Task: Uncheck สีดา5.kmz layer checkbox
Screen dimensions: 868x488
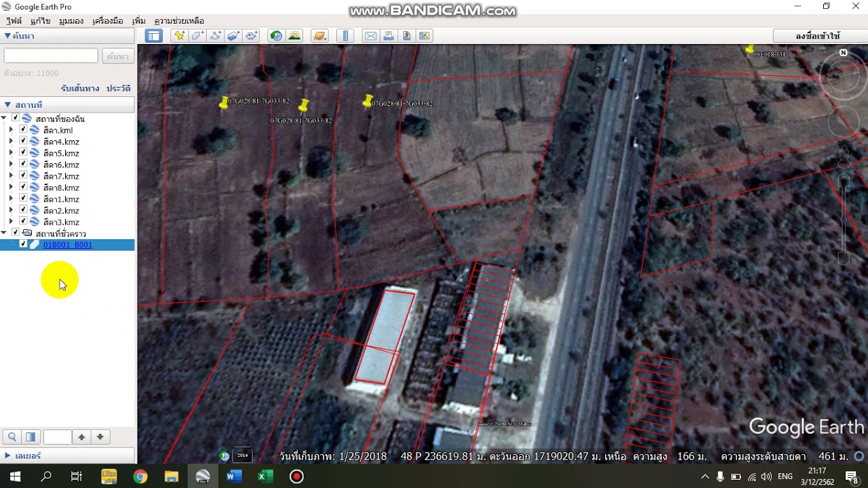Action: point(23,153)
